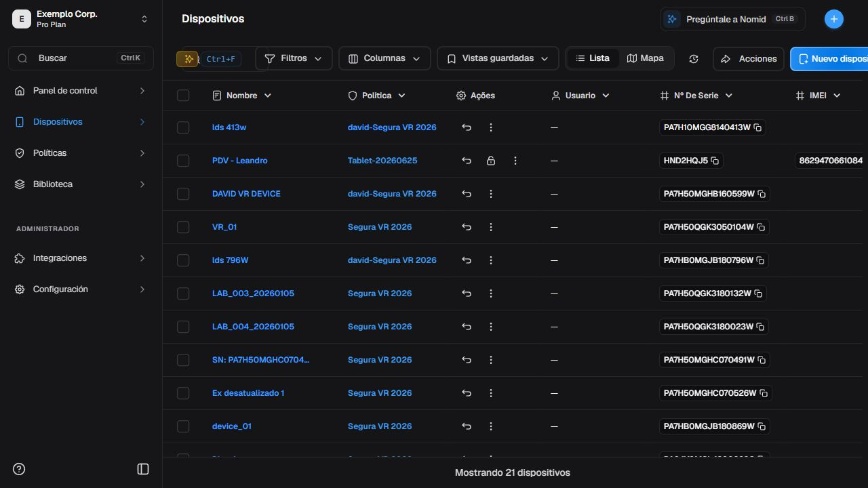
Task: Open Panel de control in sidebar
Action: [81, 91]
